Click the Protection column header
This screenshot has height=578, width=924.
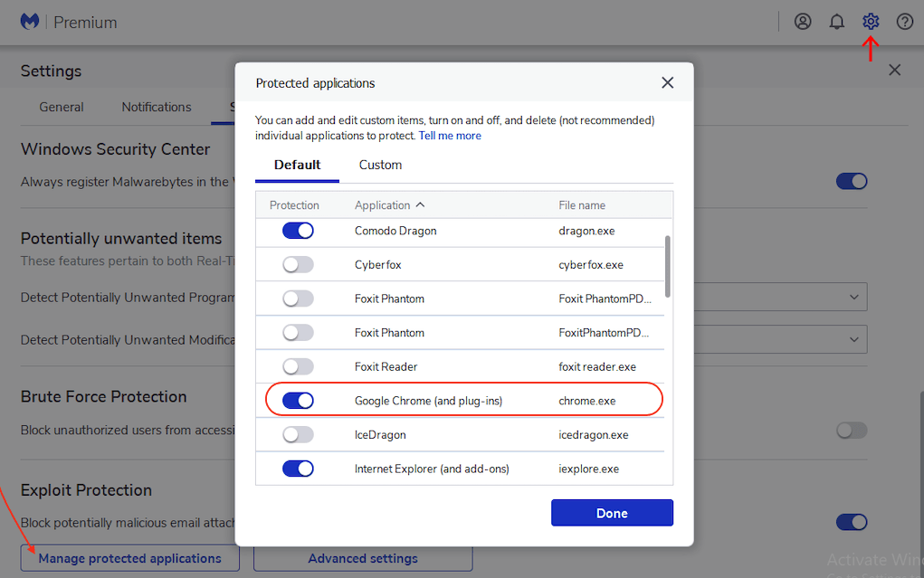[x=294, y=205]
